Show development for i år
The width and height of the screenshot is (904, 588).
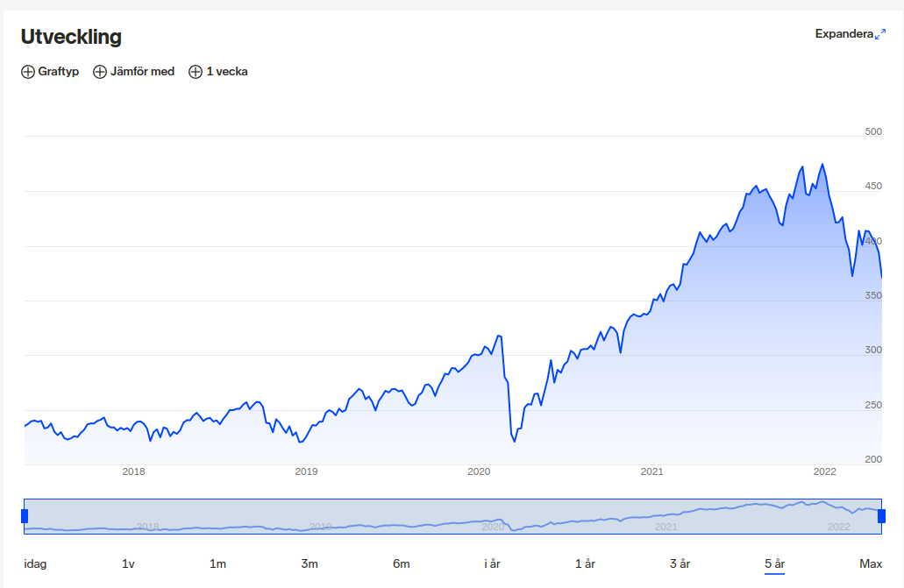(x=492, y=563)
